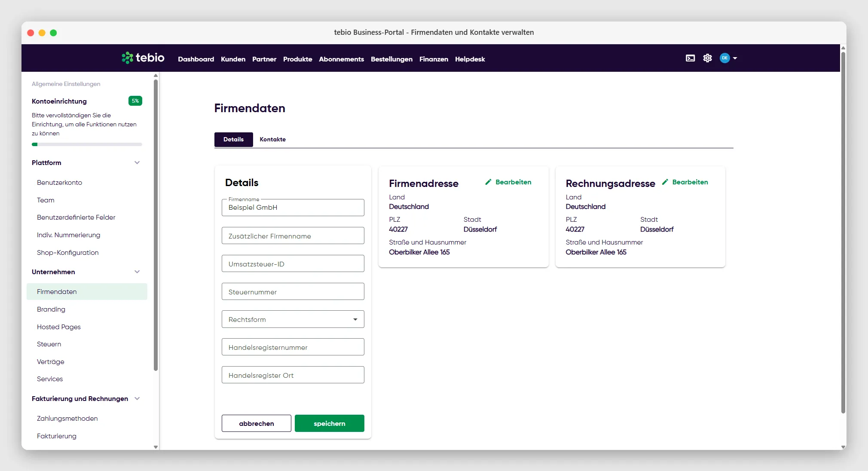Open the Helpdesk menu
Screen dimensions: 868x471
470,59
